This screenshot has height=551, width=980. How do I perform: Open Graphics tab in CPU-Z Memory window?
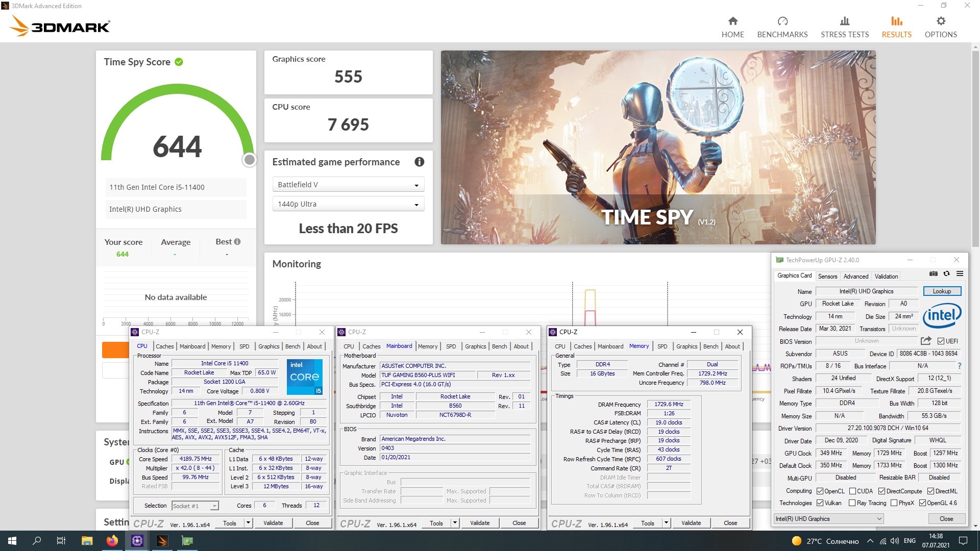tap(687, 346)
